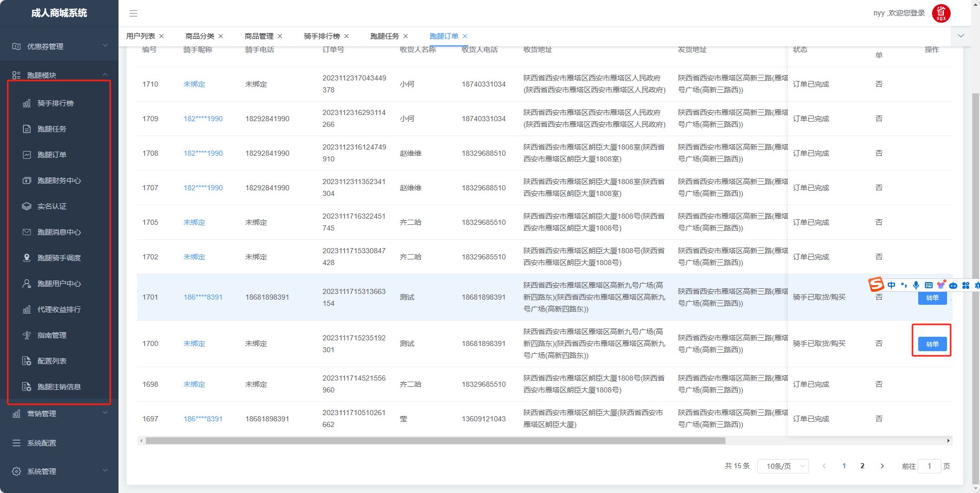Image resolution: width=980 pixels, height=493 pixels.
Task: Switch to the 商品管理 tab
Action: 259,36
